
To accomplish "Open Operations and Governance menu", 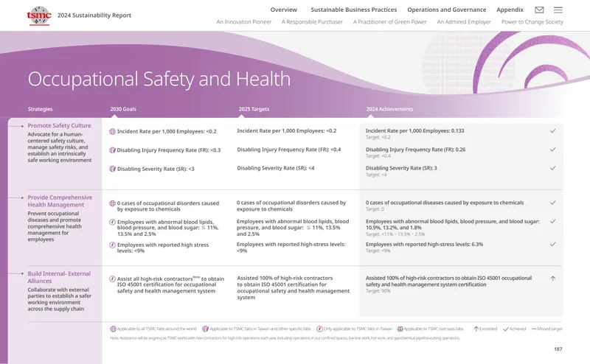I will pyautogui.click(x=447, y=10).
